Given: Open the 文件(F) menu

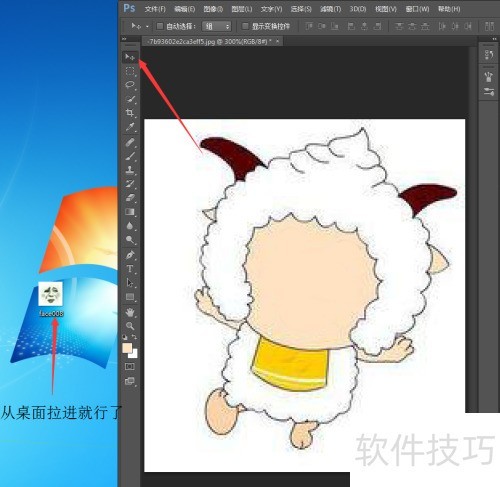Looking at the screenshot, I should click(155, 9).
